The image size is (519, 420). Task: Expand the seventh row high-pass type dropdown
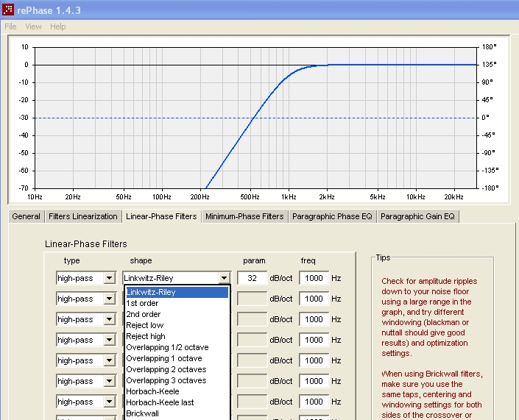coord(109,402)
